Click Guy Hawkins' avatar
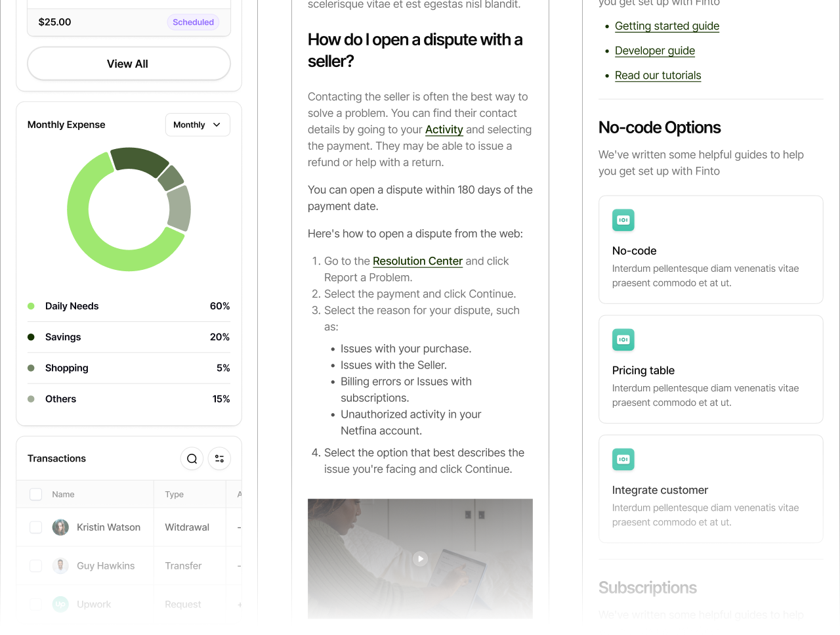Image resolution: width=840 pixels, height=635 pixels. coord(60,566)
